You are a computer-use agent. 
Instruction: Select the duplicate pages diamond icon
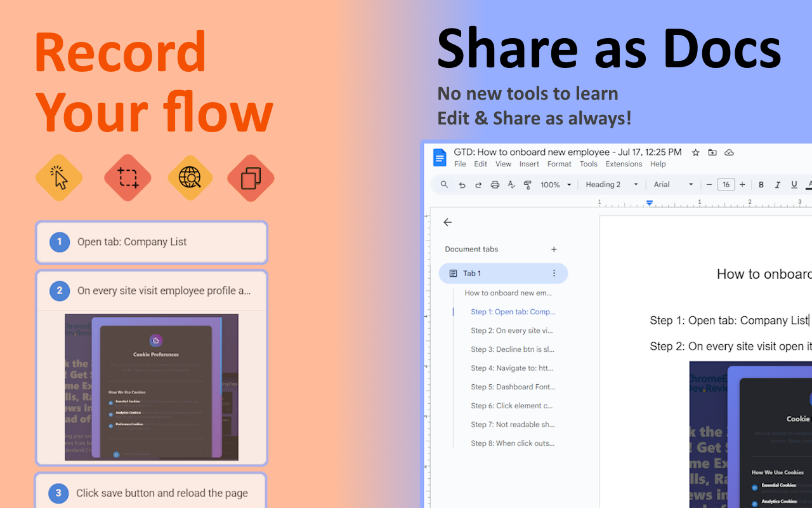pos(251,178)
